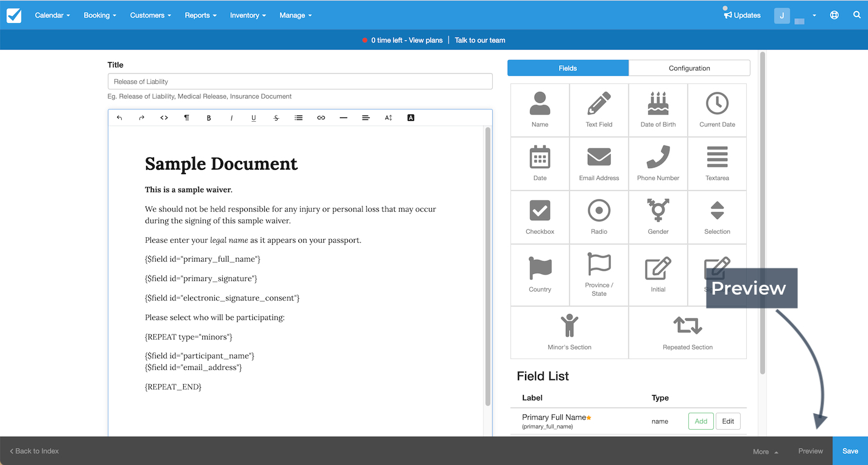Apply italic formatting in editor toolbar
The height and width of the screenshot is (465, 868).
(x=231, y=117)
